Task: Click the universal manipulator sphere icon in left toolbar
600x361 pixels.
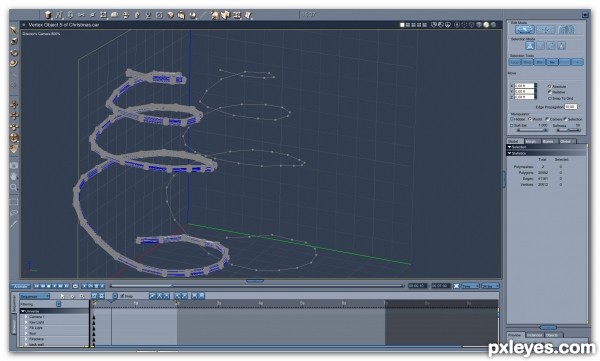Action: point(14,137)
